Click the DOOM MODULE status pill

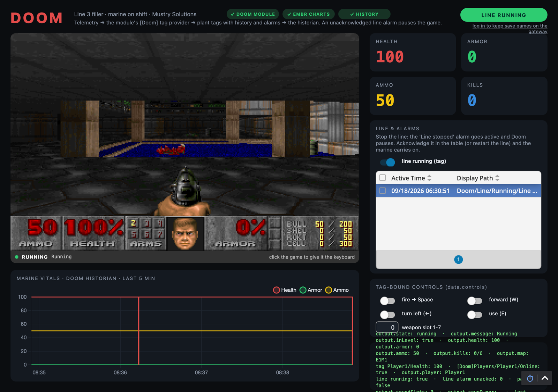point(253,14)
